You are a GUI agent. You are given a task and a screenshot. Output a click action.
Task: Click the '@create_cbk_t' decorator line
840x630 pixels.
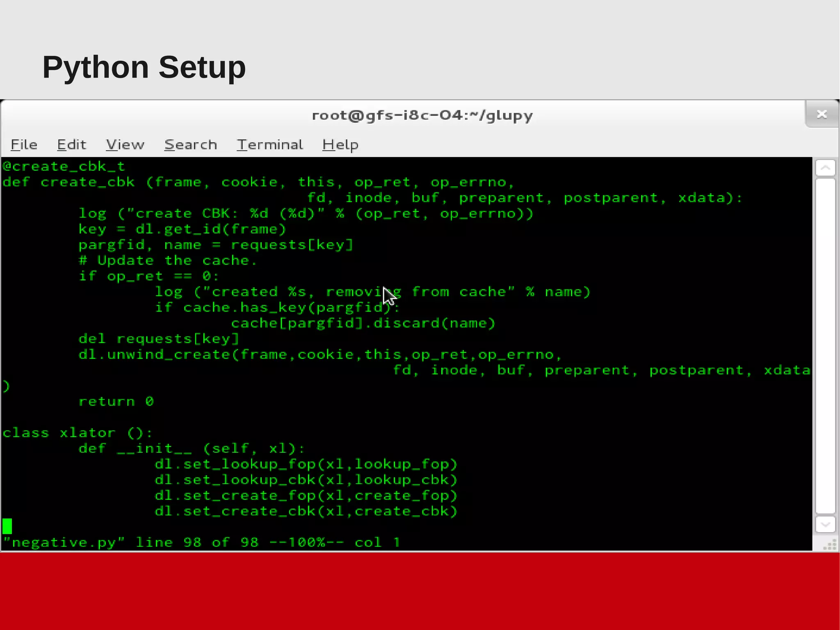click(x=64, y=166)
